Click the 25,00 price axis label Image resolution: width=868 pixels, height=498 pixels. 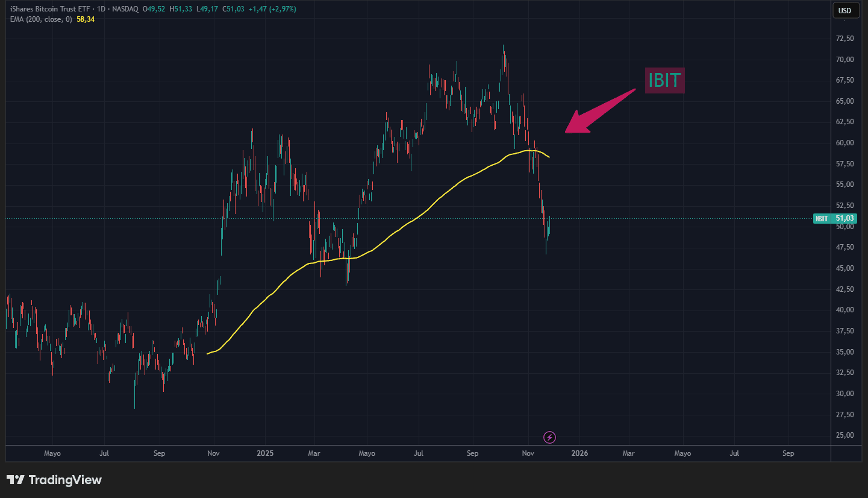coord(845,435)
